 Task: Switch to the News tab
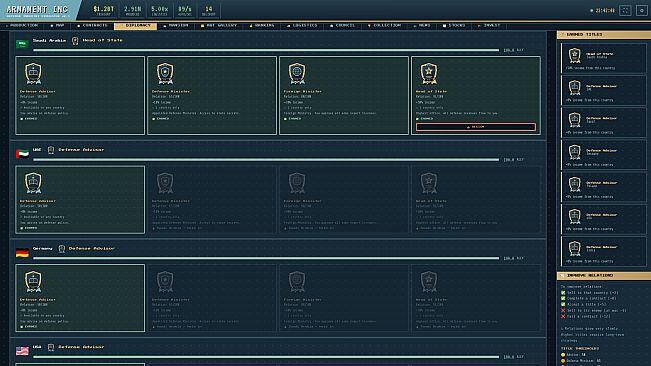pos(422,26)
